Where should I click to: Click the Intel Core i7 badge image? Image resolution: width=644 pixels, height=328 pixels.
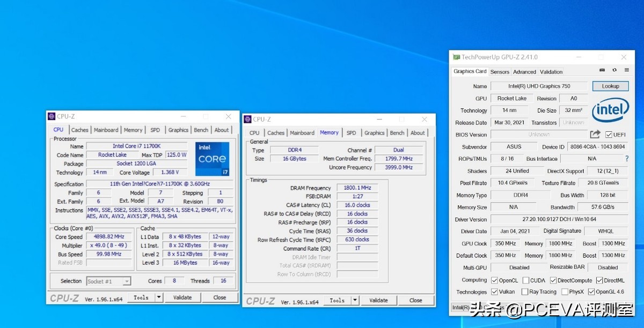click(x=212, y=159)
